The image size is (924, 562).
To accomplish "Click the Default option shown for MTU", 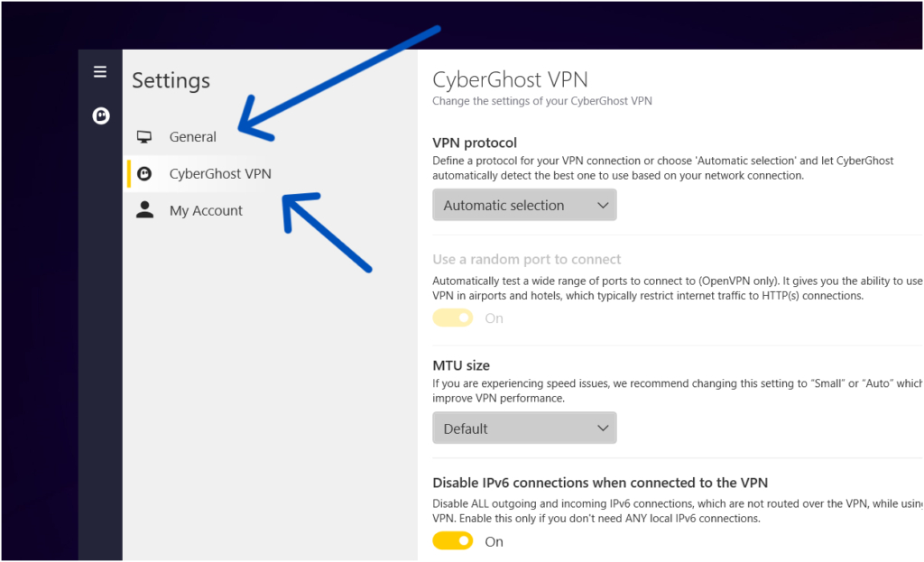I will tap(466, 428).
